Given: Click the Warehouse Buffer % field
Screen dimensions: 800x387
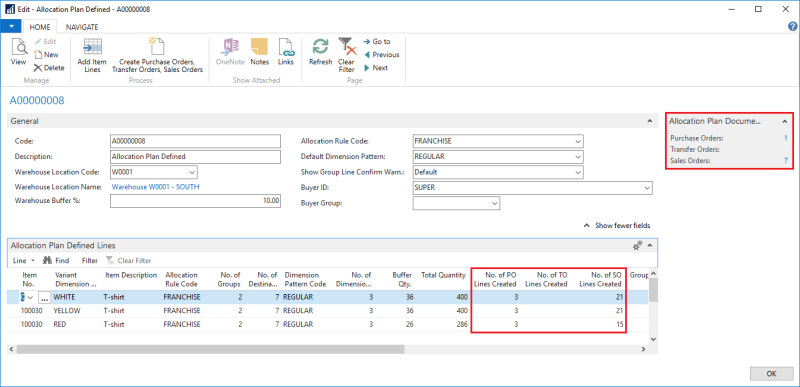Looking at the screenshot, I should (195, 201).
